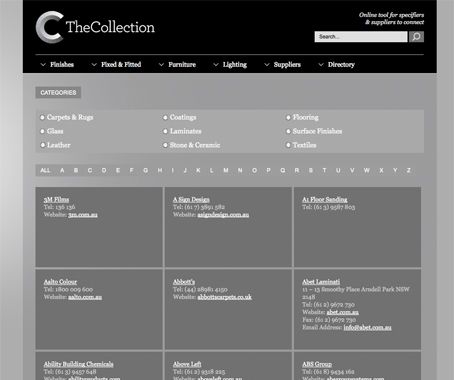The height and width of the screenshot is (380, 454).
Task: Open the Fixed & Fitted menu
Action: pyautogui.click(x=121, y=65)
